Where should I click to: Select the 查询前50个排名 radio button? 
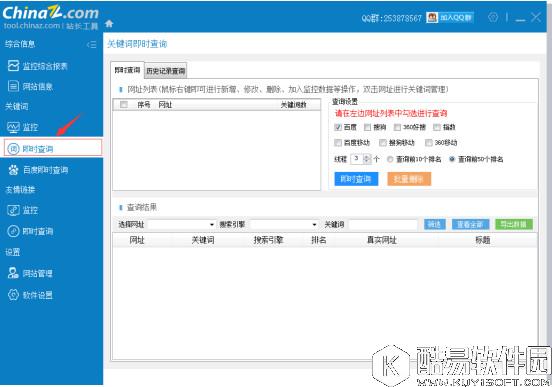[x=452, y=159]
